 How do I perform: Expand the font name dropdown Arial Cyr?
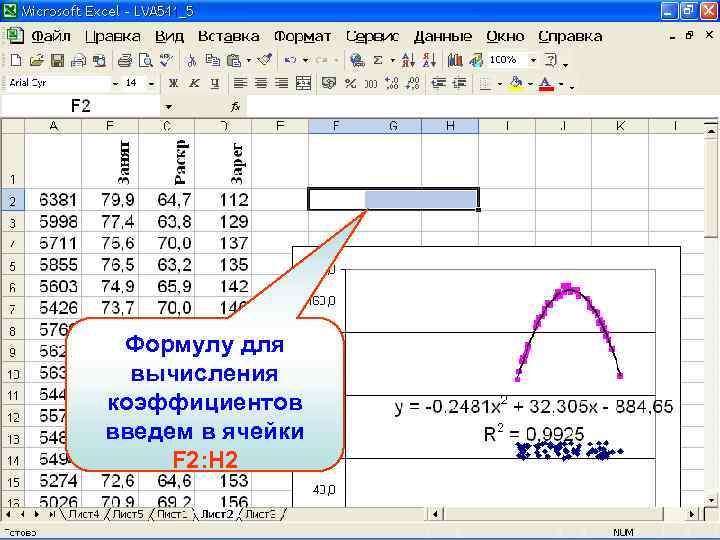coord(115,84)
